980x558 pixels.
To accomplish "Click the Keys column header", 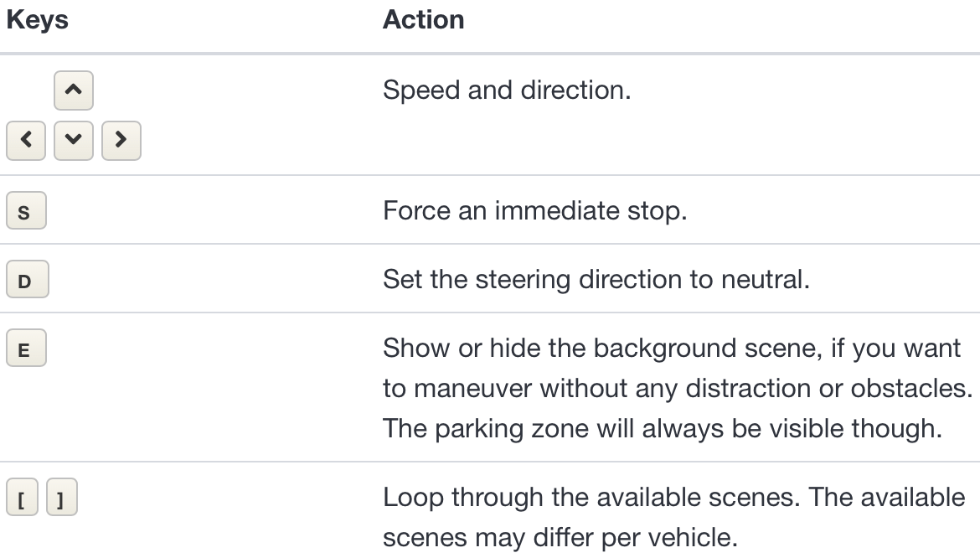I will pyautogui.click(x=38, y=20).
